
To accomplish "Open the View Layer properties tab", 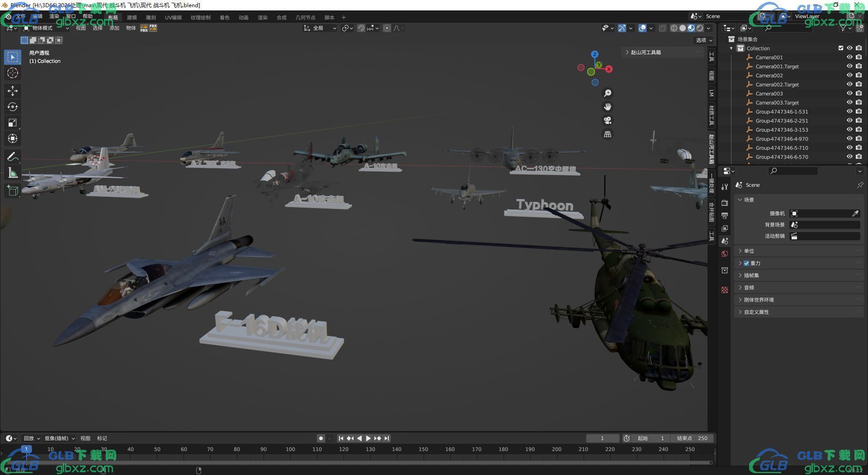I will pyautogui.click(x=725, y=228).
